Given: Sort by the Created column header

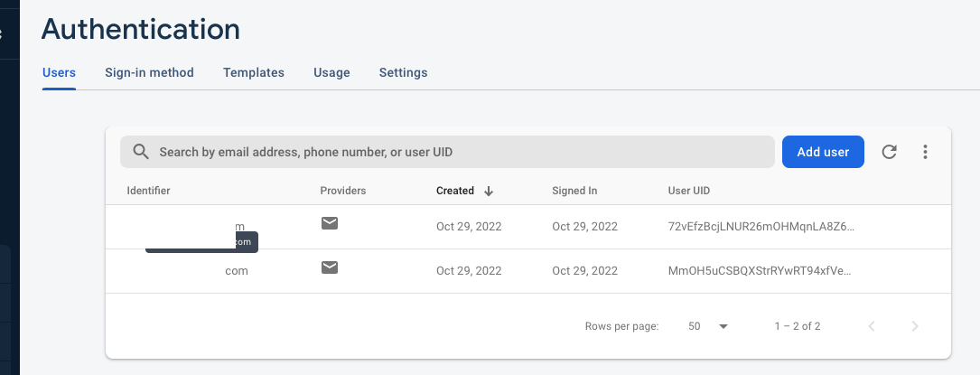Looking at the screenshot, I should click(x=455, y=191).
